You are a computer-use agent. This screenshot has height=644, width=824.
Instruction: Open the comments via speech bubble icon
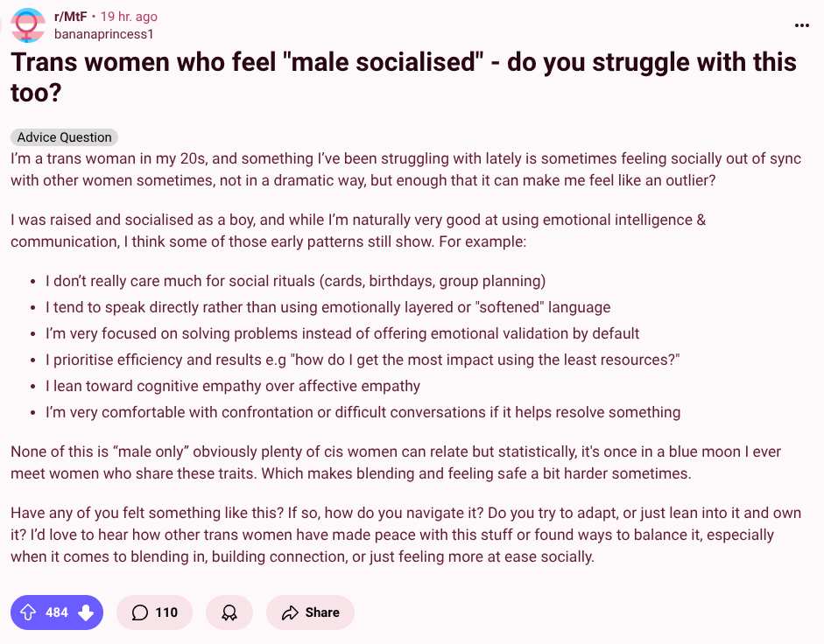click(140, 612)
